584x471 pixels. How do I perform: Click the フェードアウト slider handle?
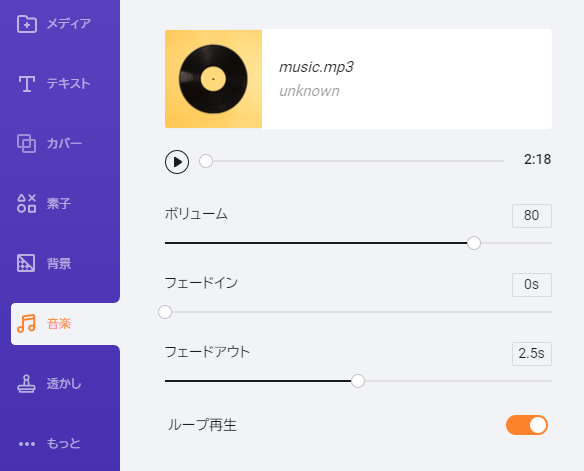coord(358,381)
